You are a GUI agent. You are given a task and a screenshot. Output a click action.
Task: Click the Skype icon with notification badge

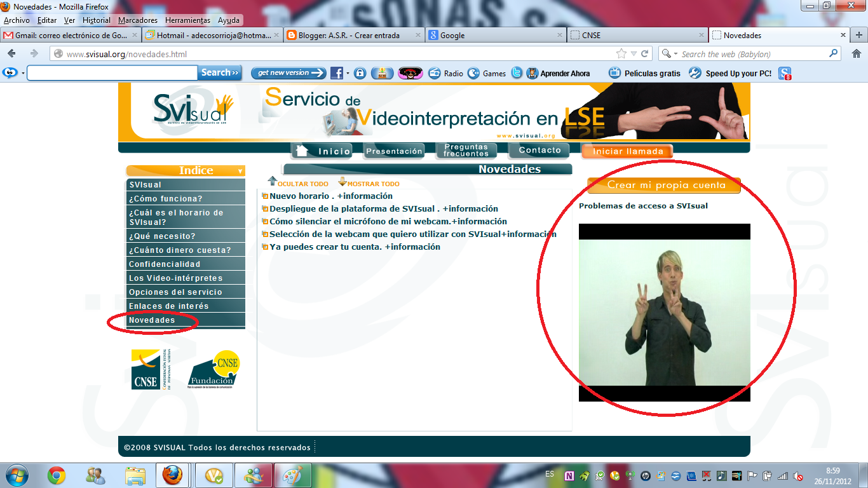click(785, 74)
